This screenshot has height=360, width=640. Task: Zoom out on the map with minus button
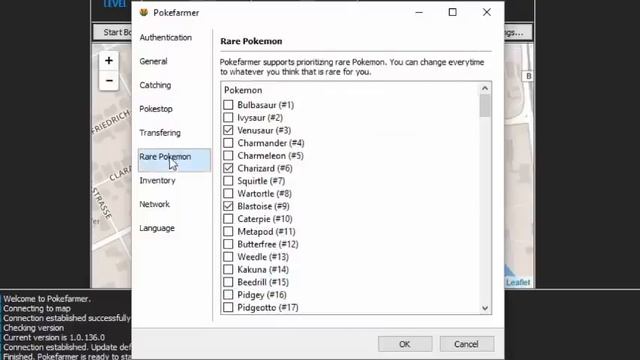click(109, 80)
